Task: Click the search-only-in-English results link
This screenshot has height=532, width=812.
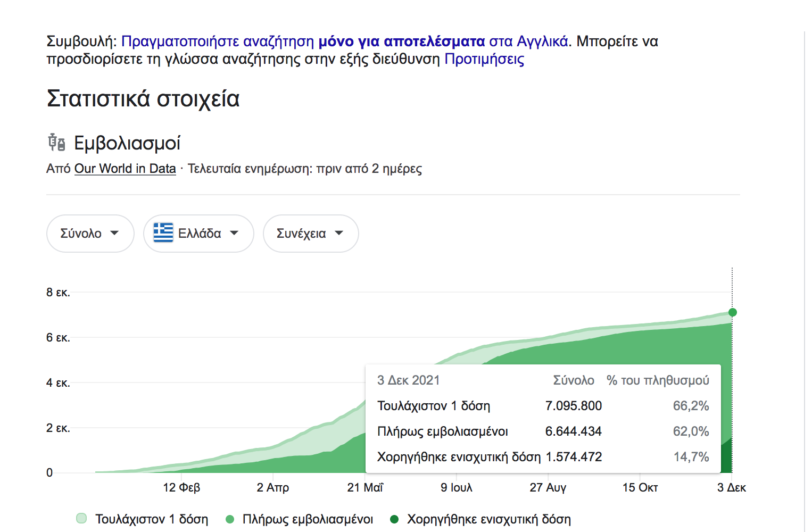Action: pyautogui.click(x=345, y=41)
